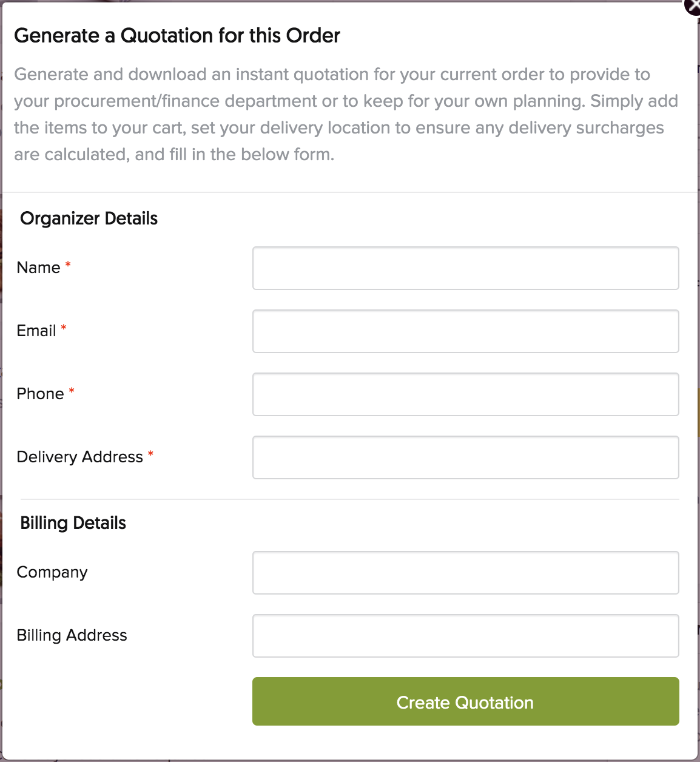
Task: Click the red asterisk beside Delivery Address
Action: coord(150,454)
